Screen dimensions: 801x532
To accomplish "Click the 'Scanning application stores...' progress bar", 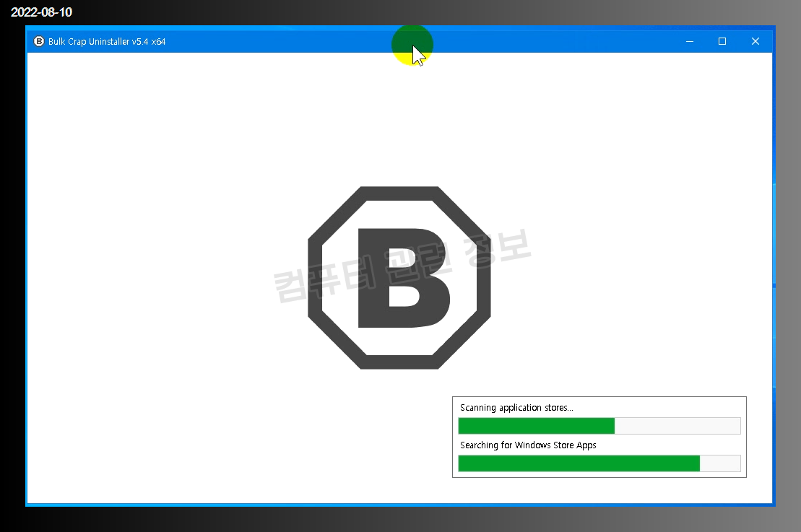I will pos(599,426).
